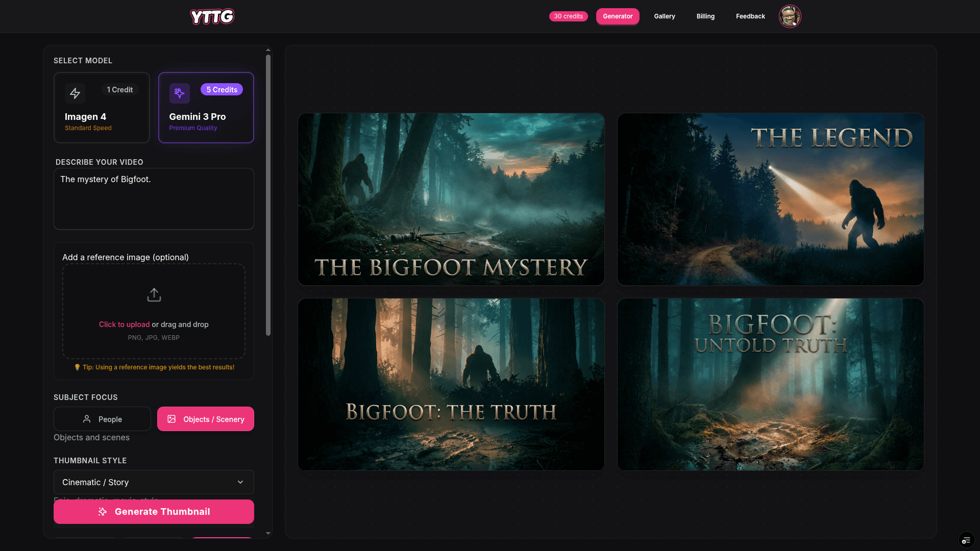
Task: Open the Bigfoot: The Truth thumbnail
Action: click(451, 384)
